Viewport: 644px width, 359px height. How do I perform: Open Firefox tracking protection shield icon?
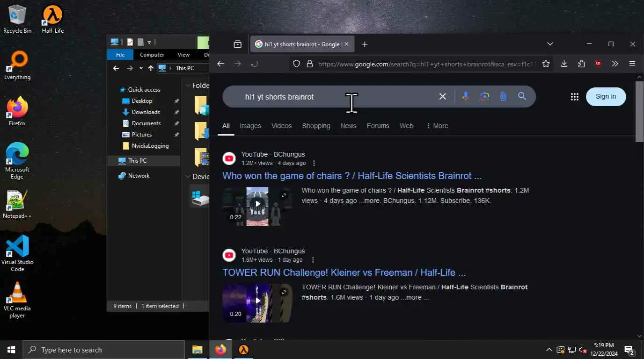tap(296, 64)
